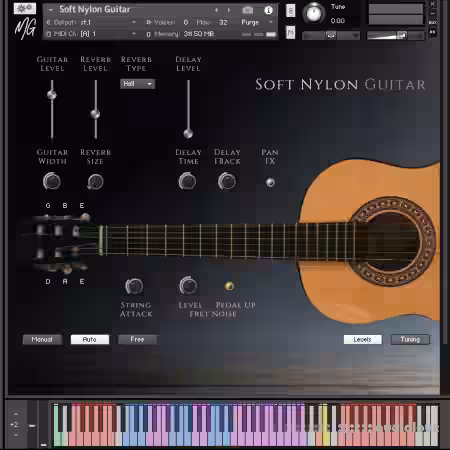The width and height of the screenshot is (450, 450).
Task: Click the AUX button on right edge
Action: click(433, 23)
